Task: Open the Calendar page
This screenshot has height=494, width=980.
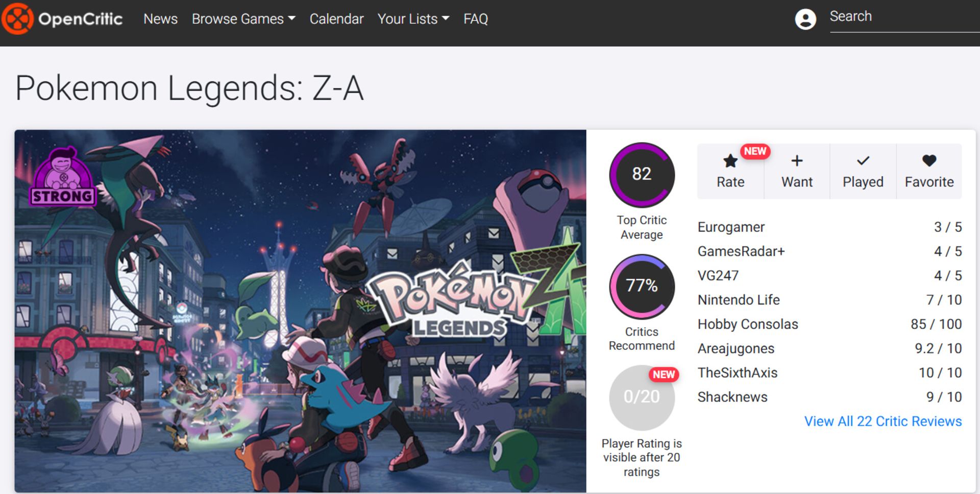Action: coord(336,19)
